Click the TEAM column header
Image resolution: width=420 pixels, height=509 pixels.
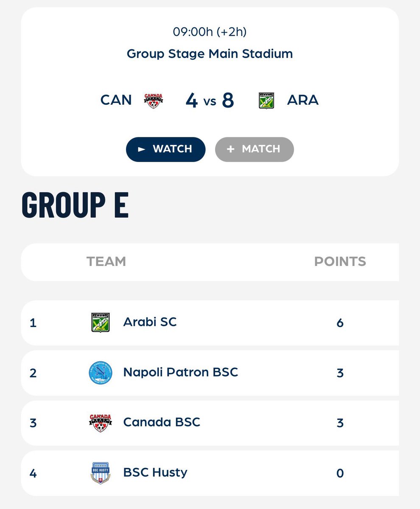106,262
